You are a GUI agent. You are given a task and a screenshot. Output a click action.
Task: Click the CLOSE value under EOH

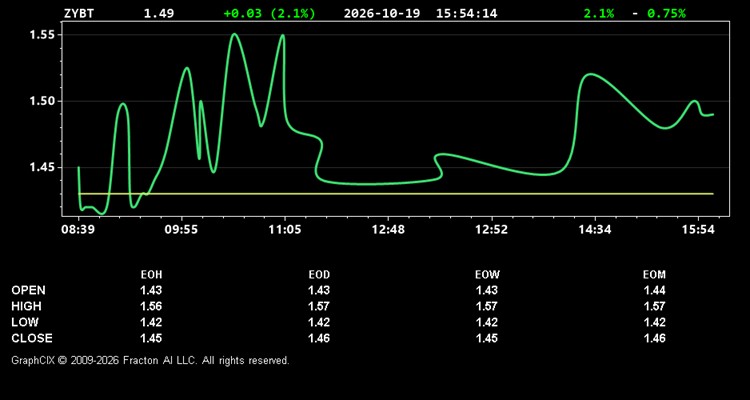[x=151, y=338]
